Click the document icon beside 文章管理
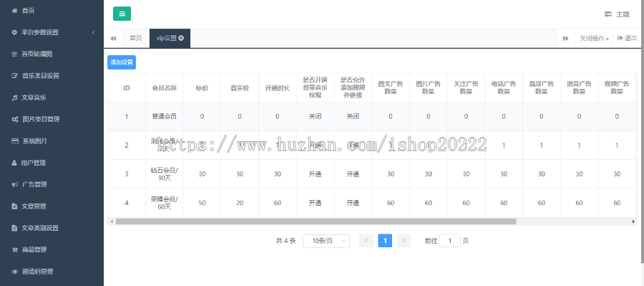The width and height of the screenshot is (644, 286). tap(14, 206)
